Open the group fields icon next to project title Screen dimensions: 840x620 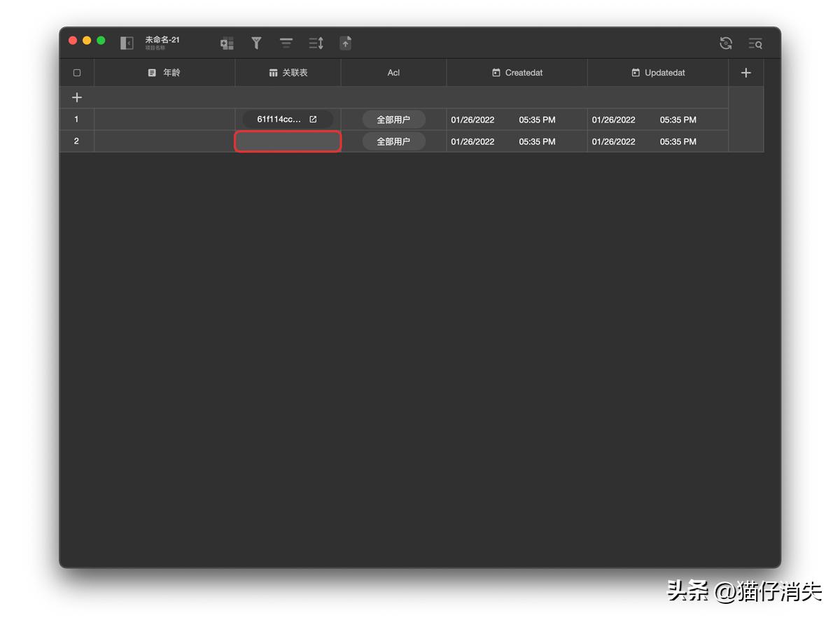click(x=226, y=43)
